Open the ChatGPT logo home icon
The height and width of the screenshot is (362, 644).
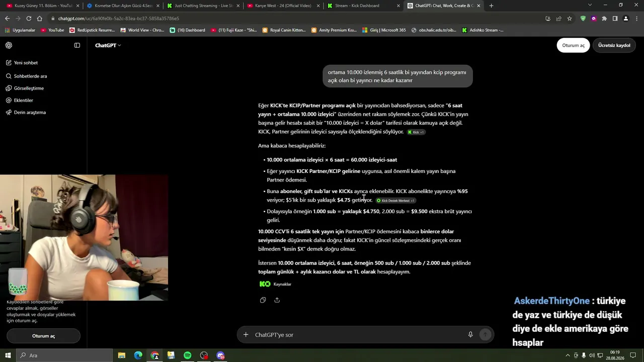point(9,45)
